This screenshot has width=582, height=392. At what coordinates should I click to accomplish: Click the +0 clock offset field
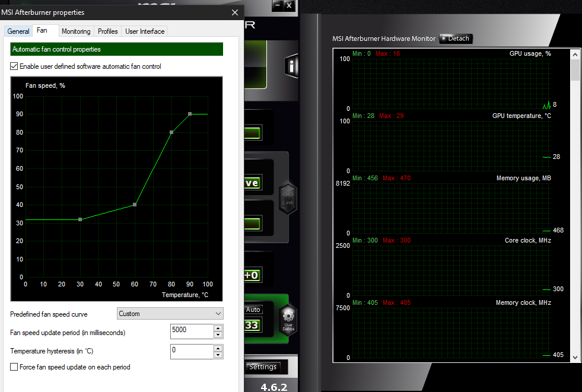tap(253, 275)
